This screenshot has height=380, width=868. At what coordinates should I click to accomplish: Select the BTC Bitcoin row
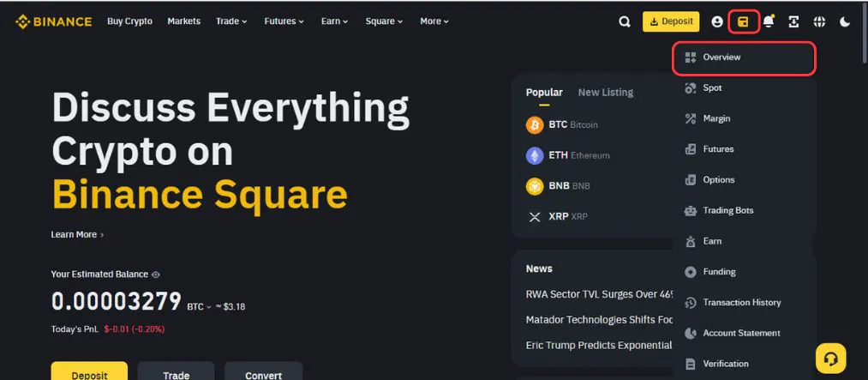(599, 124)
